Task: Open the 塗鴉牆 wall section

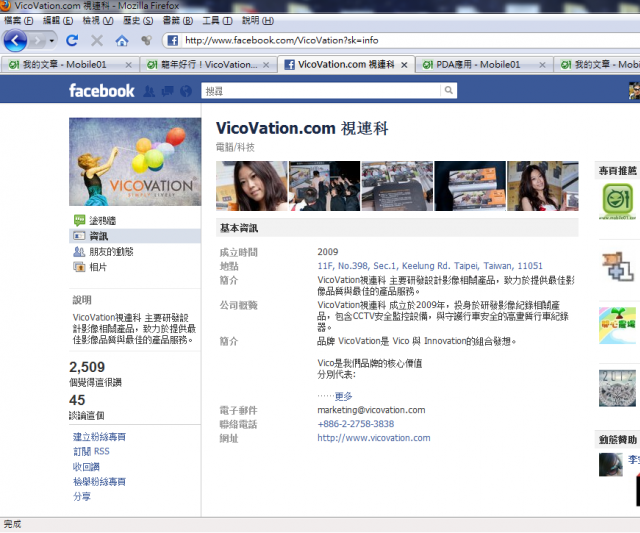Action: 102,221
